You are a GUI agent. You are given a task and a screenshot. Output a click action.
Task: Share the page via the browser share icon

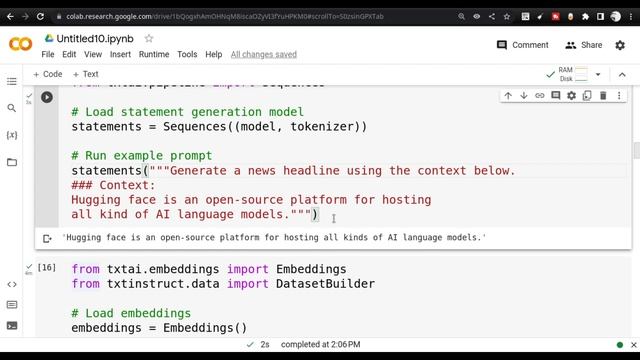pyautogui.click(x=492, y=16)
